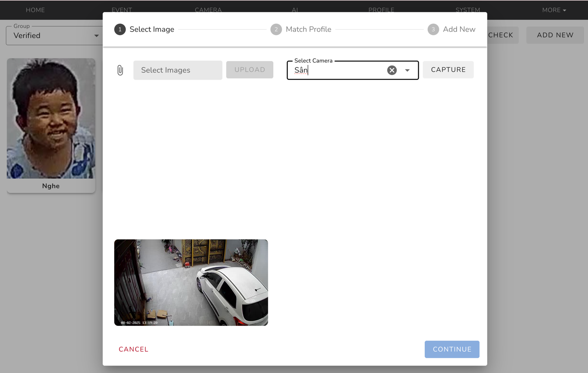Clear the Select Camera field
The image size is (588, 373).
[x=392, y=70]
